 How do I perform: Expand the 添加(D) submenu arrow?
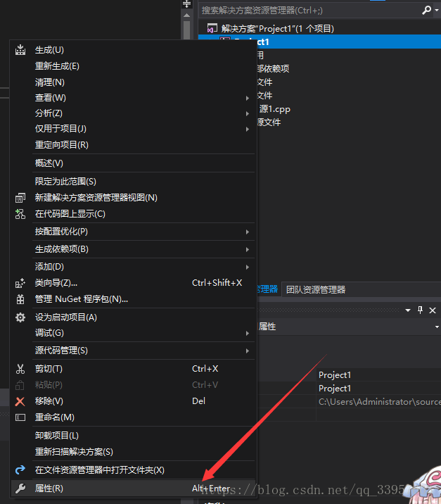coord(248,267)
